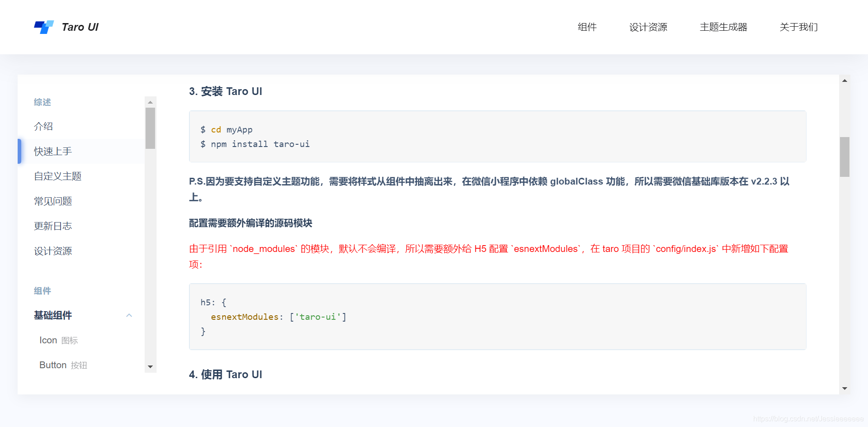
Task: Click the 组件 sidebar section label
Action: coord(42,291)
